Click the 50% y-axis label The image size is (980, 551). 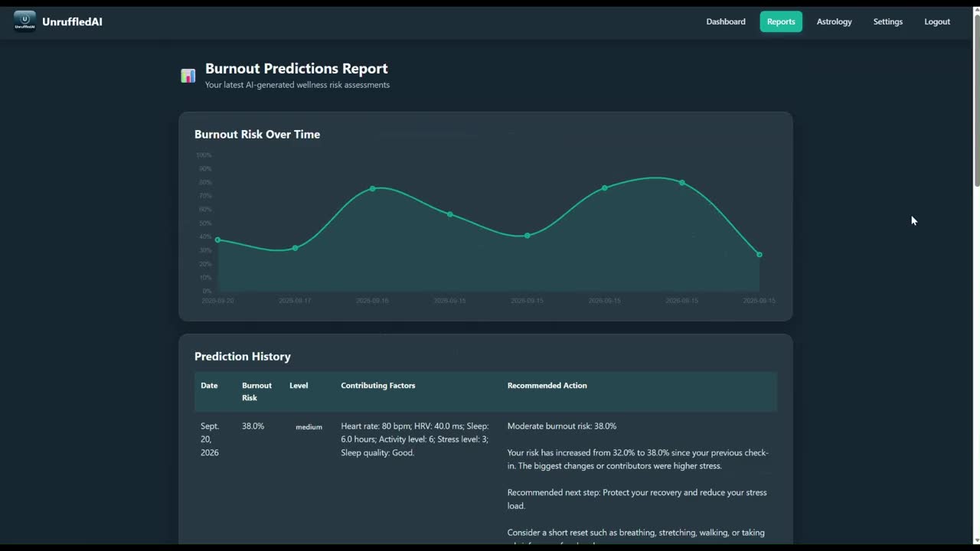[x=205, y=223]
